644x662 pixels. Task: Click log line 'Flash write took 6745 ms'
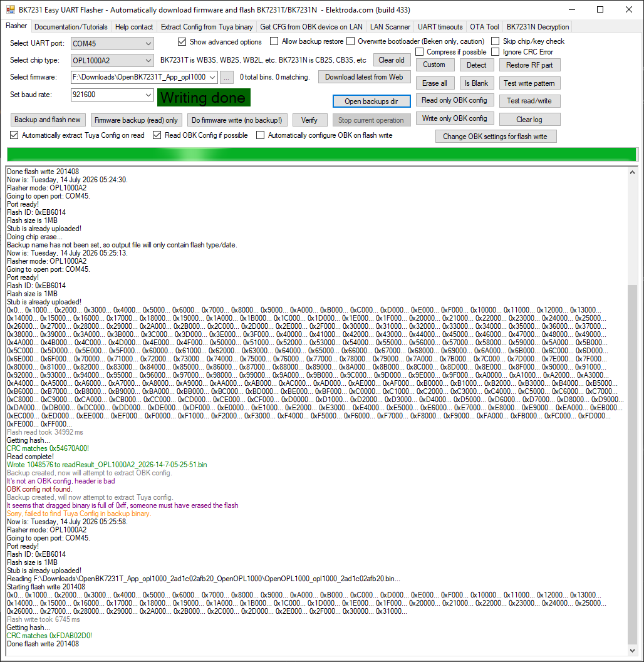pyautogui.click(x=43, y=619)
